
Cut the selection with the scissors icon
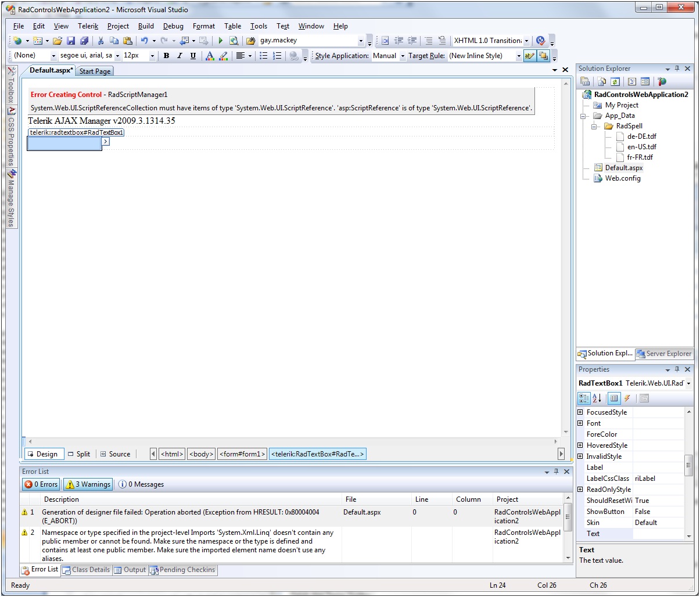(100, 41)
